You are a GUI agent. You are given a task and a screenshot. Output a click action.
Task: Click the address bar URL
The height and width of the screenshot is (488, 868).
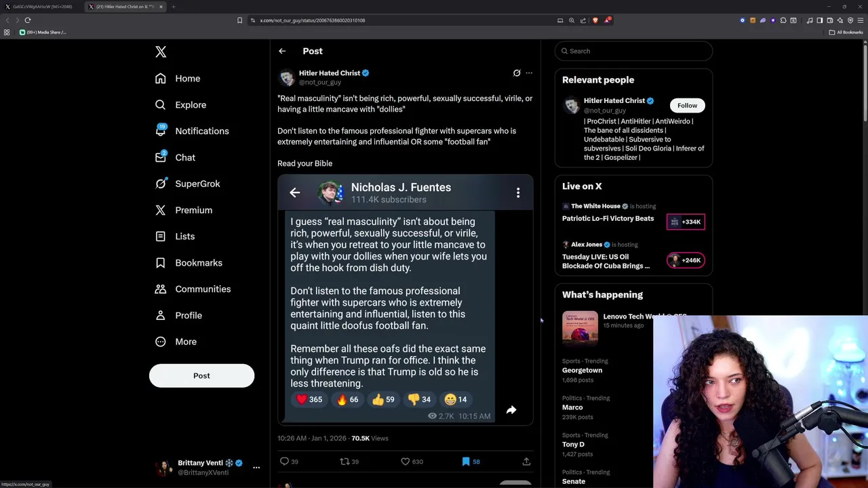(313, 20)
